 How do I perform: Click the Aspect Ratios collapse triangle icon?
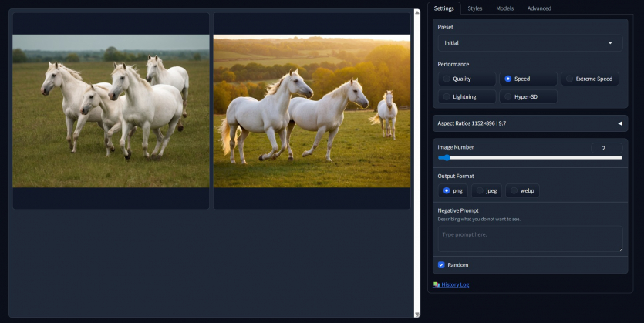619,123
